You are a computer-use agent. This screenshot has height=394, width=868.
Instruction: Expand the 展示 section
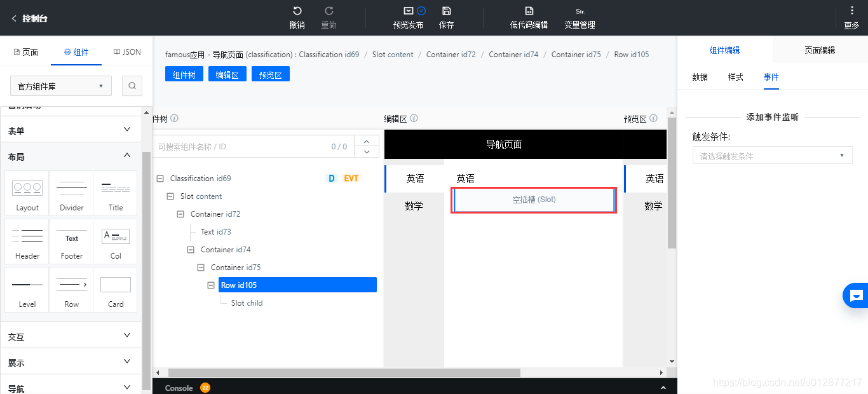[71, 363]
